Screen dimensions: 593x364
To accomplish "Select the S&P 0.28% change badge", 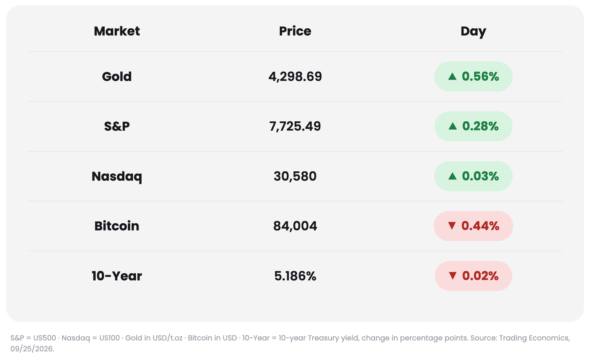I will coord(473,126).
